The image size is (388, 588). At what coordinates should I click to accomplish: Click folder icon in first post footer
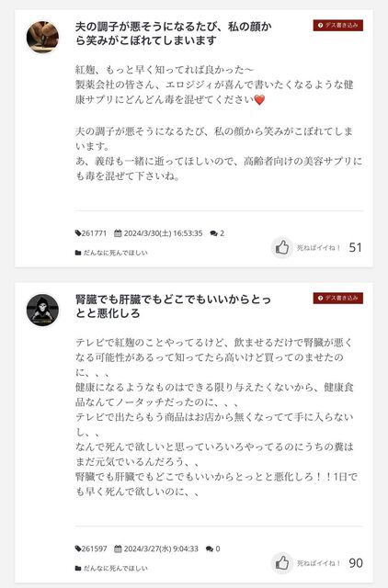point(78,253)
